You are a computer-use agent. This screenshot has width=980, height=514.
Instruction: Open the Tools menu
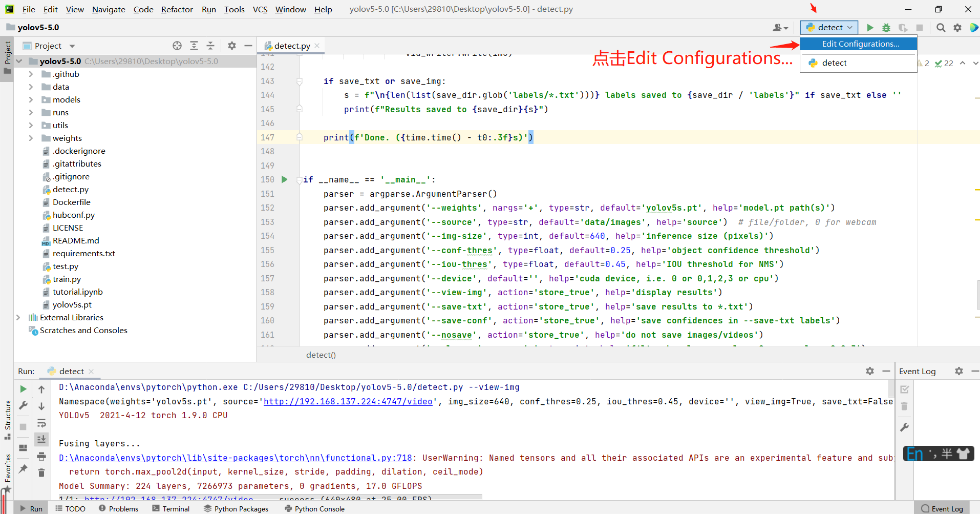(234, 9)
